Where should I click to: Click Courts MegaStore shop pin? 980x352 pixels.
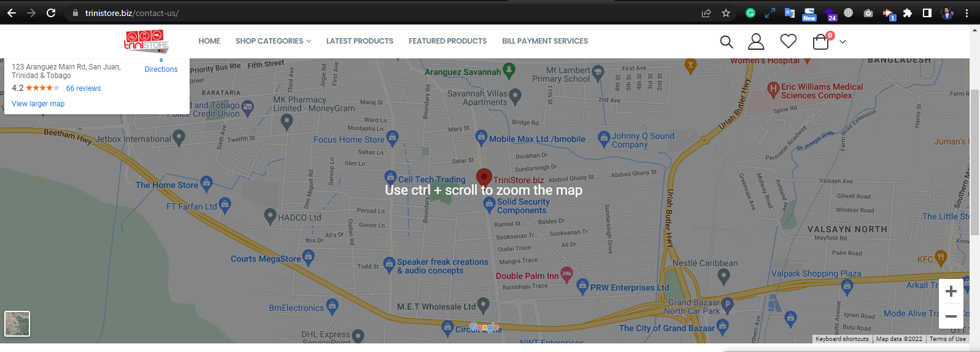(309, 257)
